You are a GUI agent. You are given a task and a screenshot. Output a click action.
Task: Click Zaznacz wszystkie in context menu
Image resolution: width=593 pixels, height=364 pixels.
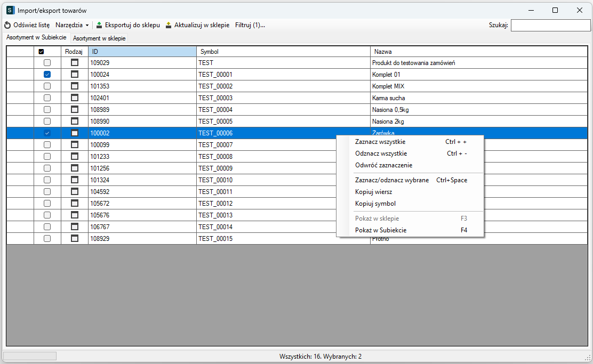[380, 142]
